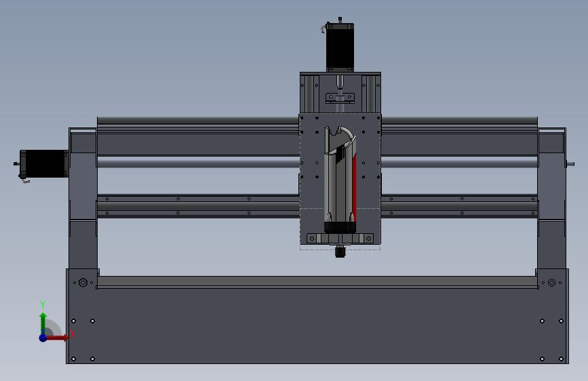Pick the round lead screw rod on the left of the carriage

click(198, 163)
